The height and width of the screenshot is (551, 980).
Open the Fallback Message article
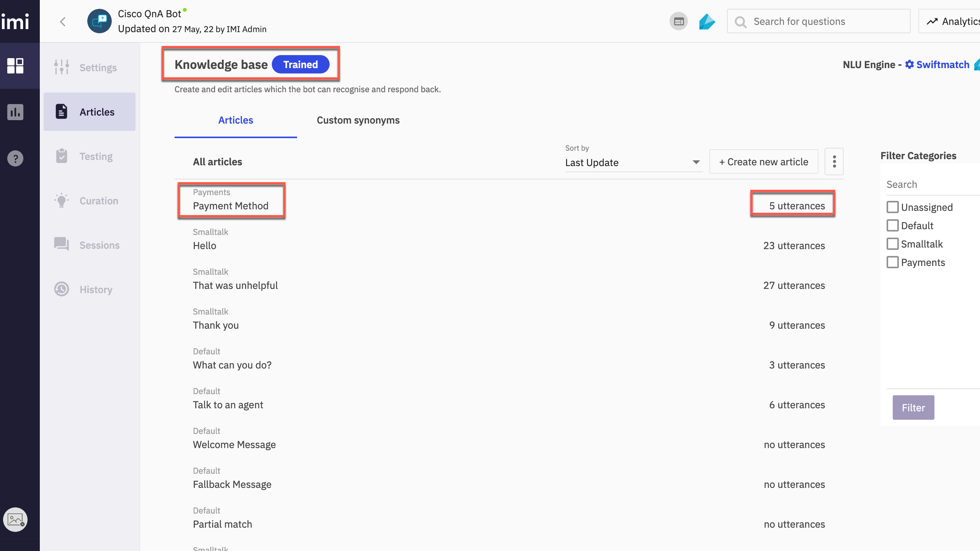click(x=232, y=484)
